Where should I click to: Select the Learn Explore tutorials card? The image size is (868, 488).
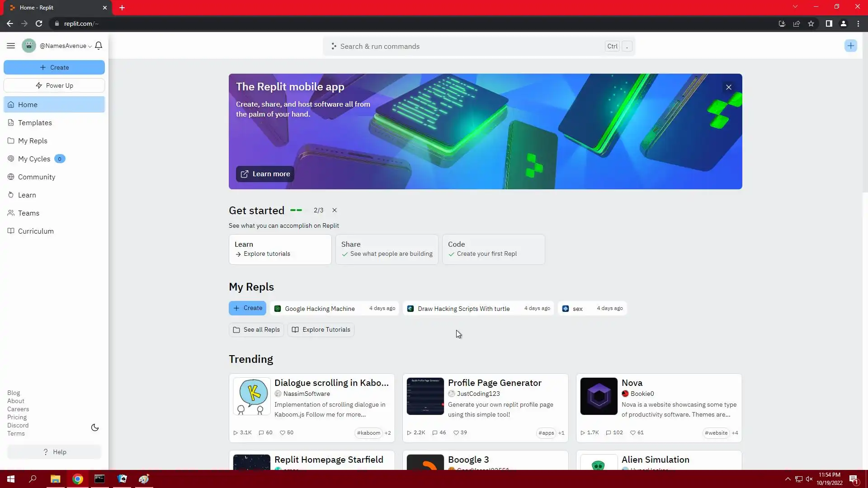point(280,249)
